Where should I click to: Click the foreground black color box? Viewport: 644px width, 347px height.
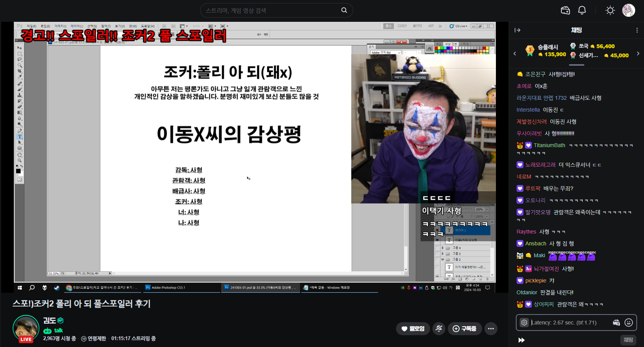tap(18, 171)
